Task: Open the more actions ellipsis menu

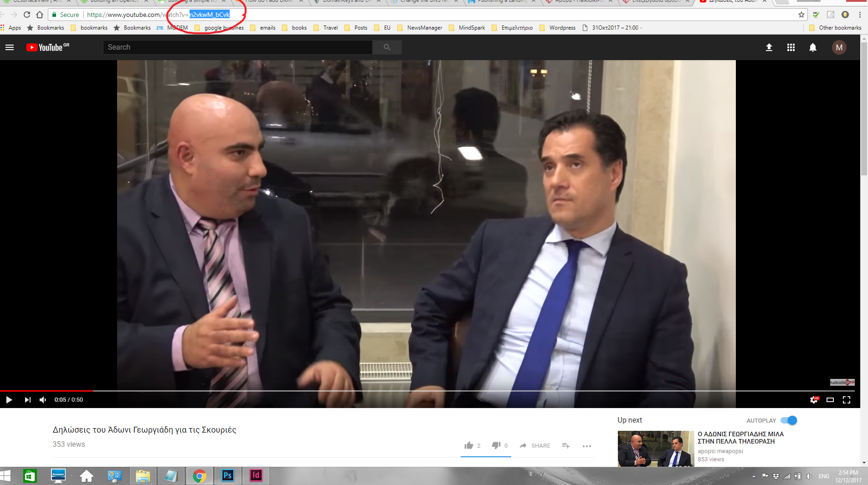Action: [x=587, y=446]
